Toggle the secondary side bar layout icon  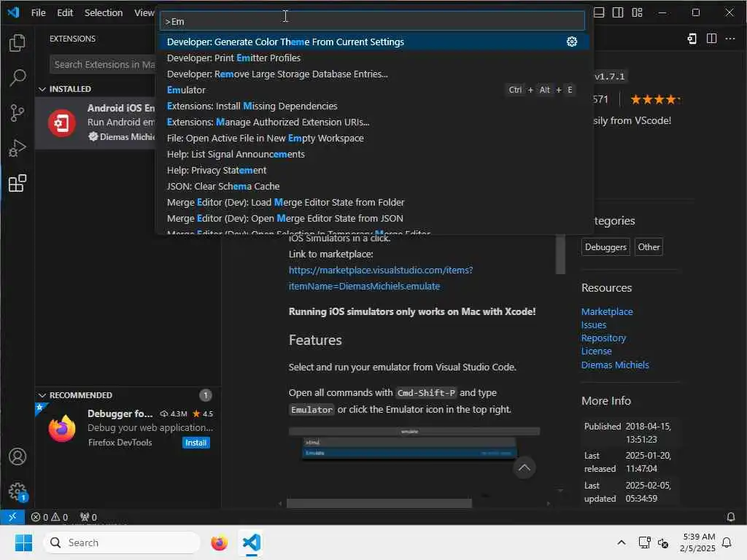click(618, 13)
